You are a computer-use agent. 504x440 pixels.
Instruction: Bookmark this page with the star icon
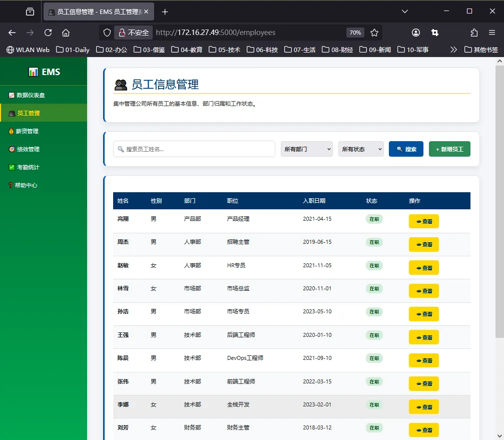374,33
